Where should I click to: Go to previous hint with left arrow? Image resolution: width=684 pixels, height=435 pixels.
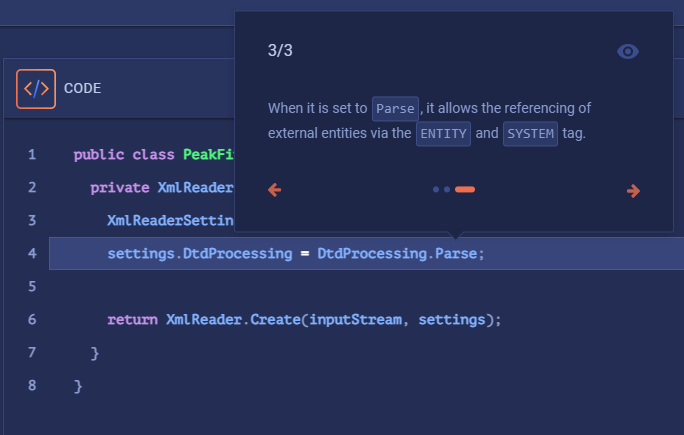coord(274,190)
